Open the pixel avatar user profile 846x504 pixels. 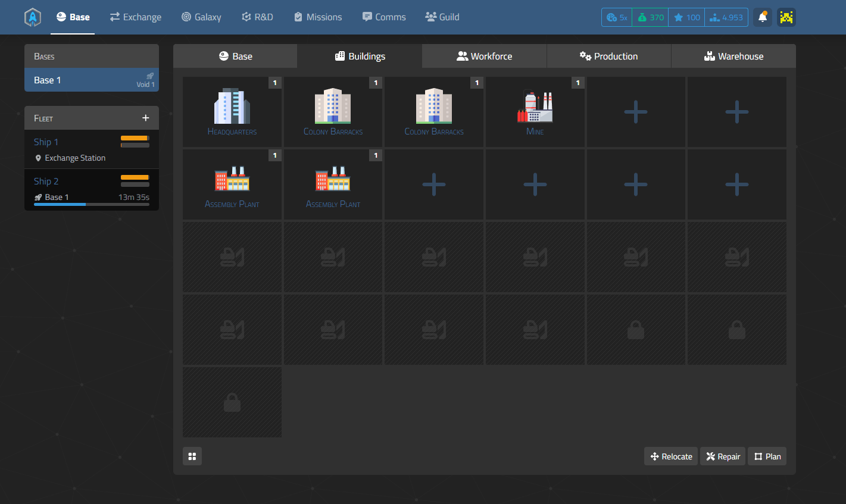786,17
